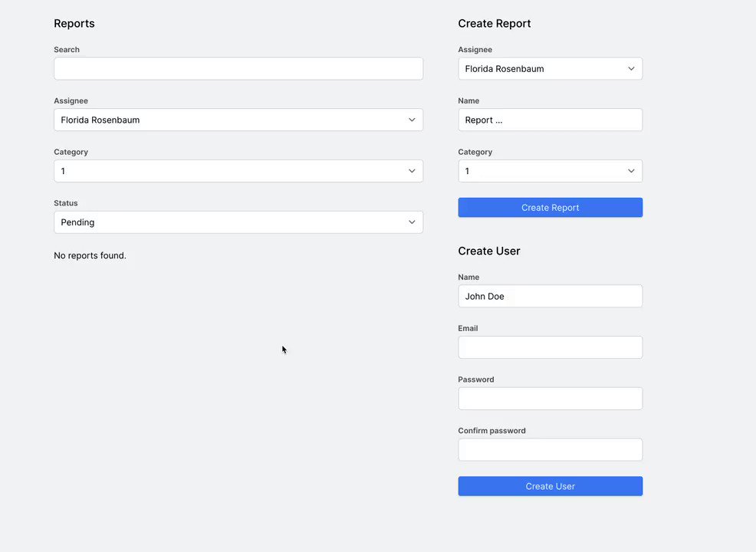756x552 pixels.
Task: Click chevron arrow of Create Report Category
Action: tap(631, 171)
